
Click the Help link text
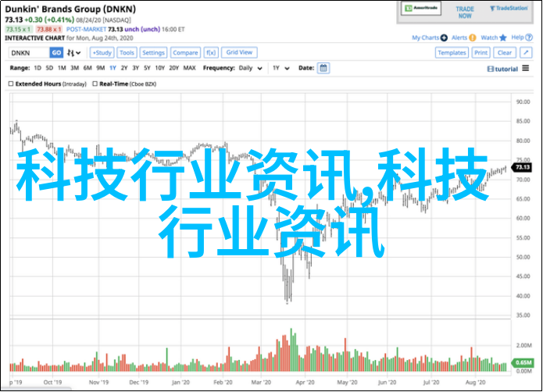(518, 37)
